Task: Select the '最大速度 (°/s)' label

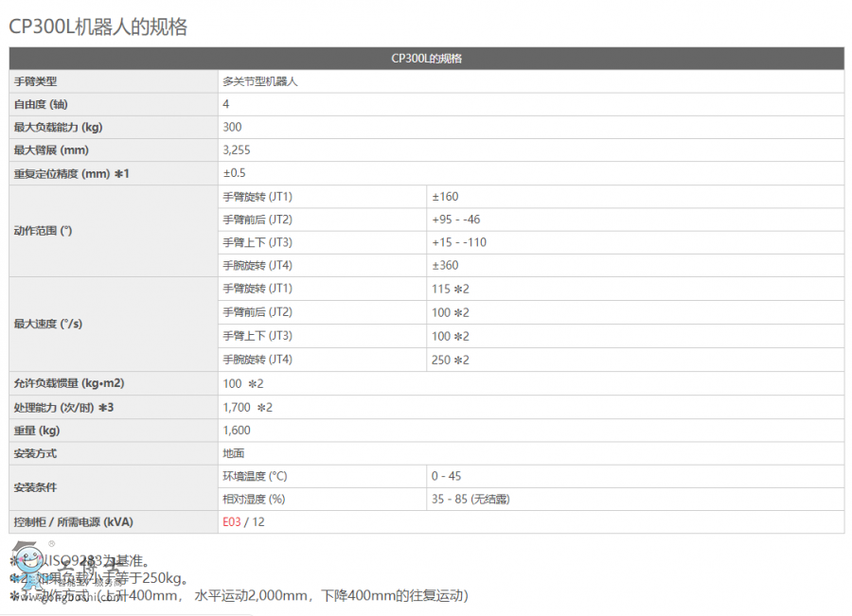Action: 48,324
